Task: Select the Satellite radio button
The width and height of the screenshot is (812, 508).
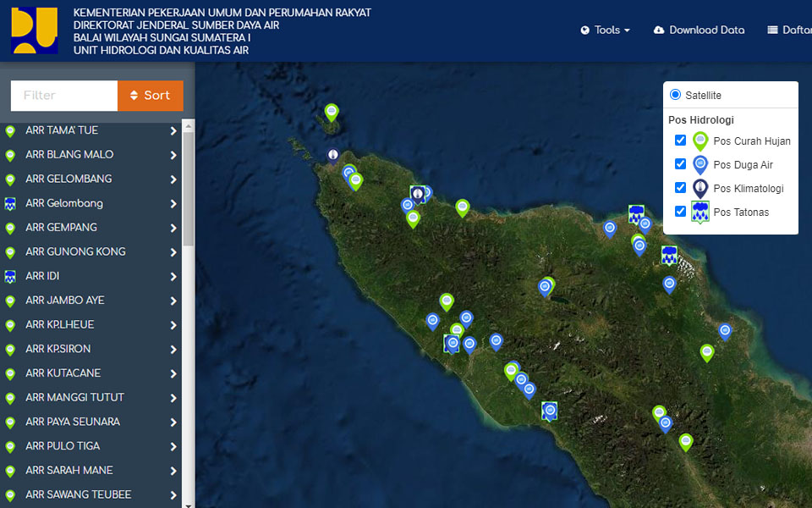Action: pos(675,95)
